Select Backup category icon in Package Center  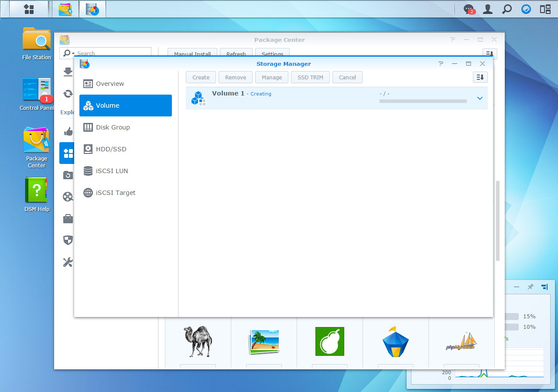coord(68,175)
